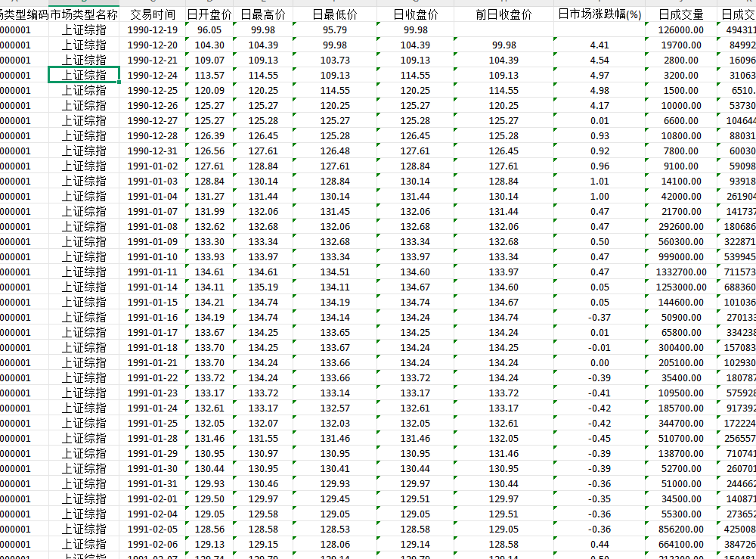Click the 日市场涨跌幅(%) header cell
756x559 pixels.
pyautogui.click(x=599, y=14)
